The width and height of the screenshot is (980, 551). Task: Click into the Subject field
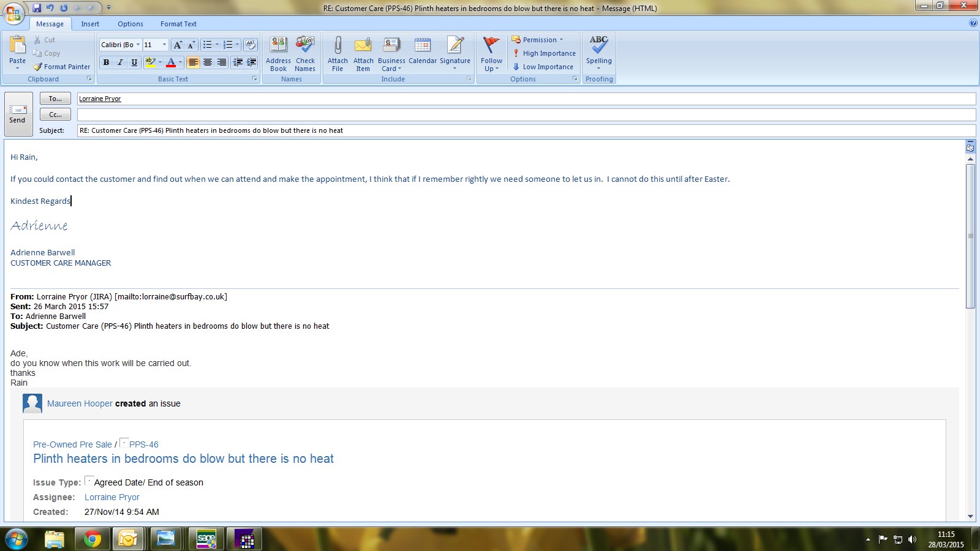(526, 130)
